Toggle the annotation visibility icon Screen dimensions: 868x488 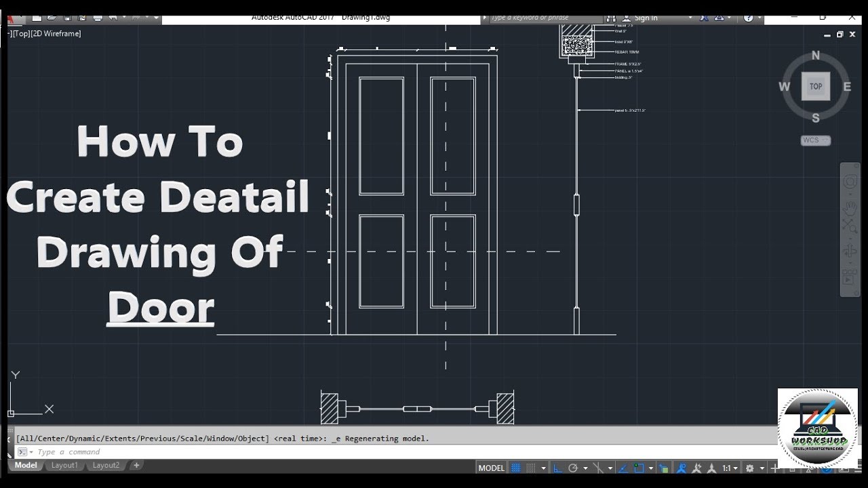(x=682, y=468)
